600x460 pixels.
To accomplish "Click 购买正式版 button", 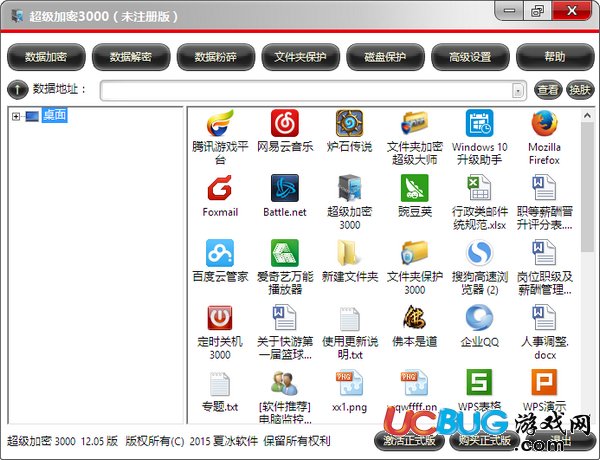I will 484,440.
